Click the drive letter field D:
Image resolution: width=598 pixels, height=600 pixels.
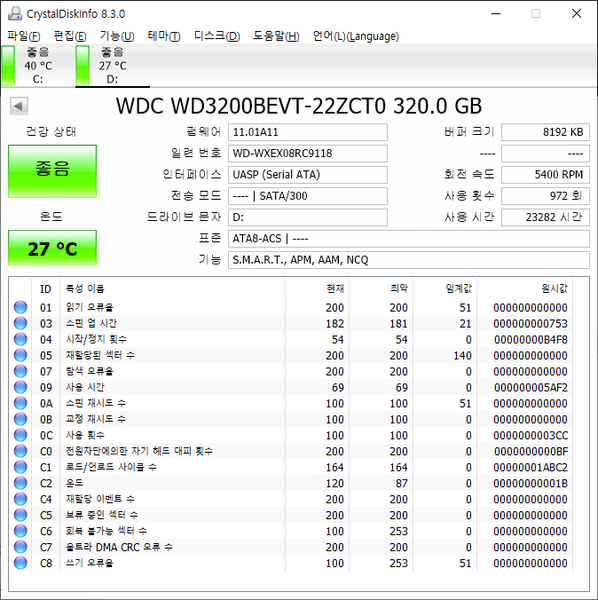pos(308,217)
